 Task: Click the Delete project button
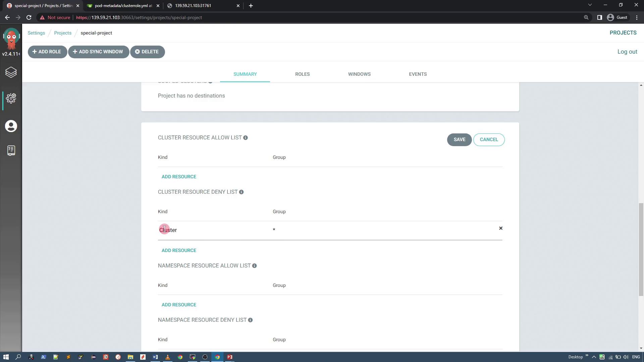coord(147,52)
